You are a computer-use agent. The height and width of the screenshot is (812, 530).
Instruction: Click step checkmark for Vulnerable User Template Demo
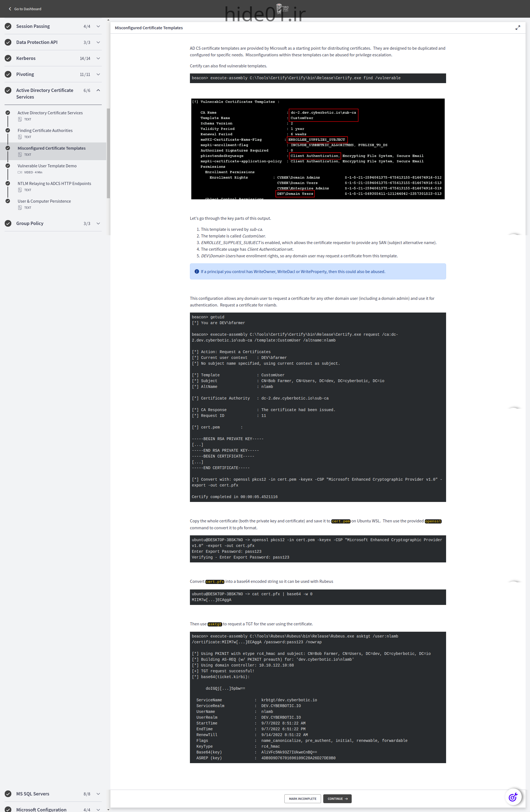[x=7, y=165]
